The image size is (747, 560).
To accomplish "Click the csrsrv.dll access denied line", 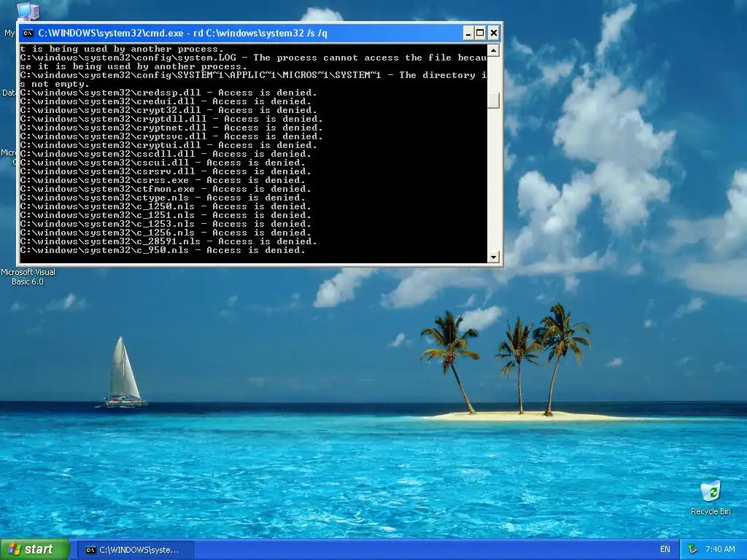I will [166, 171].
